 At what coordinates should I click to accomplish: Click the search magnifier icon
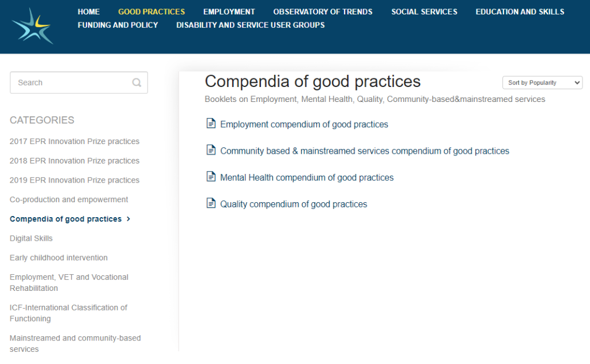tap(137, 83)
